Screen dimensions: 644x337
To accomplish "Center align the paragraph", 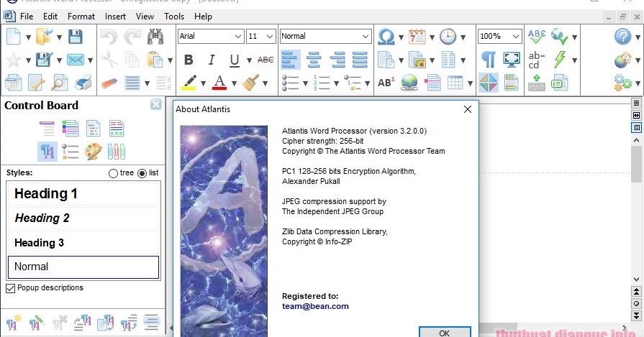I will click(x=314, y=60).
